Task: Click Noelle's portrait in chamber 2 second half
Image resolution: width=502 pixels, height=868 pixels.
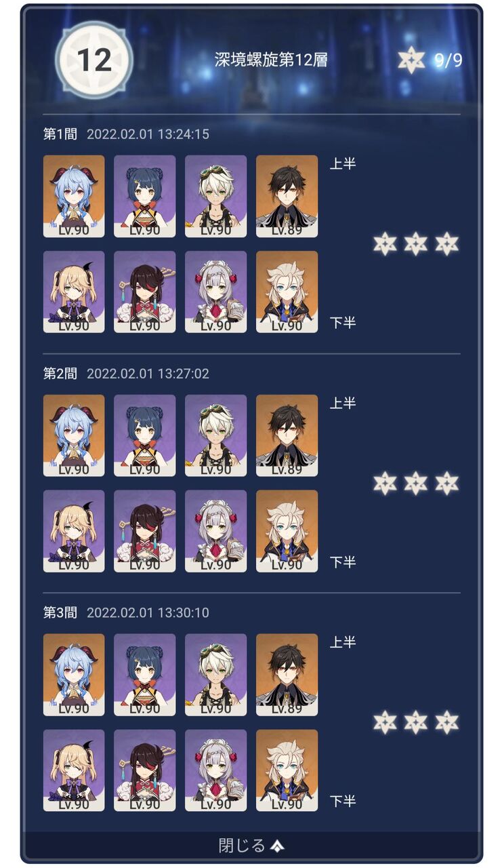Action: point(215,531)
